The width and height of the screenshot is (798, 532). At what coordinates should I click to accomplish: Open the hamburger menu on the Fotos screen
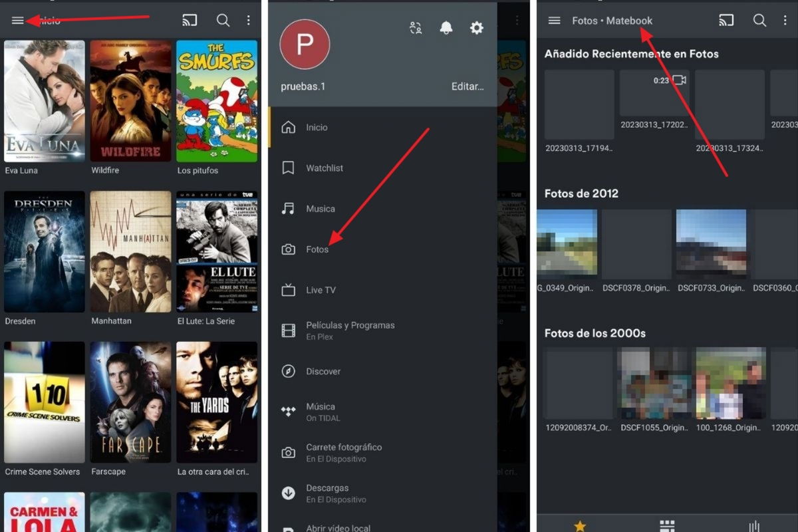tap(554, 21)
